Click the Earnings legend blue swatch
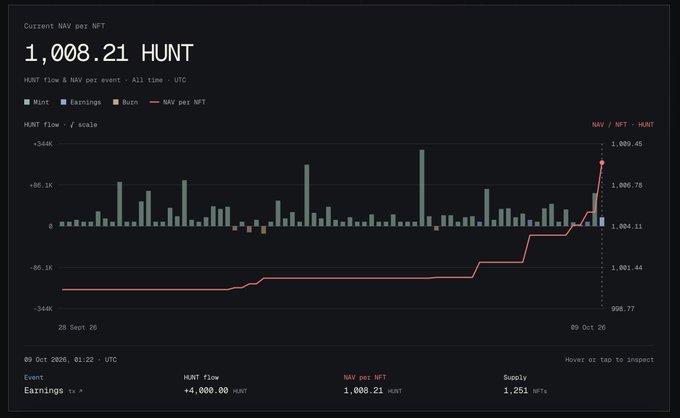Image resolution: width=680 pixels, height=418 pixels. pos(63,102)
